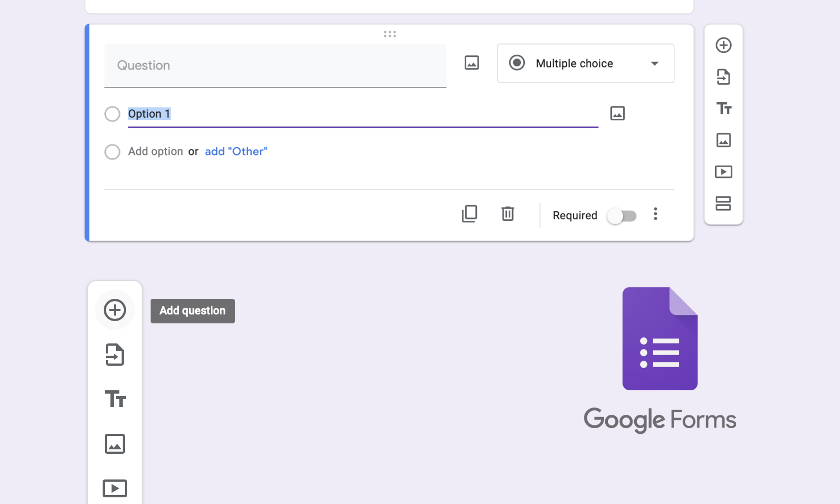Click import questions icon in the right sidebar
Image resolution: width=840 pixels, height=504 pixels.
(723, 77)
